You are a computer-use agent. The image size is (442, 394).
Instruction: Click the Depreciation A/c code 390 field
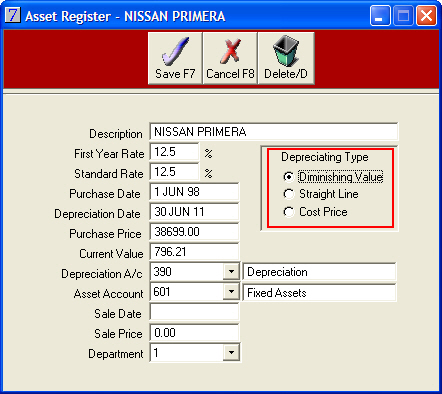pyautogui.click(x=187, y=272)
